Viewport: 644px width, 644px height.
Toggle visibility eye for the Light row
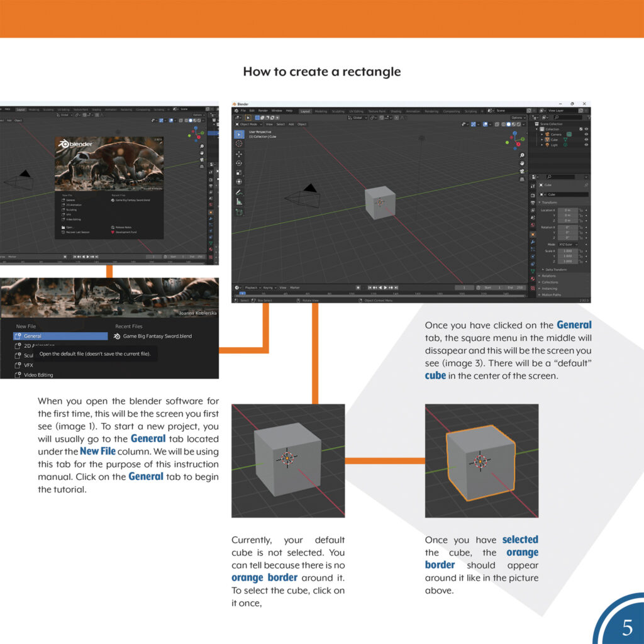click(x=586, y=145)
